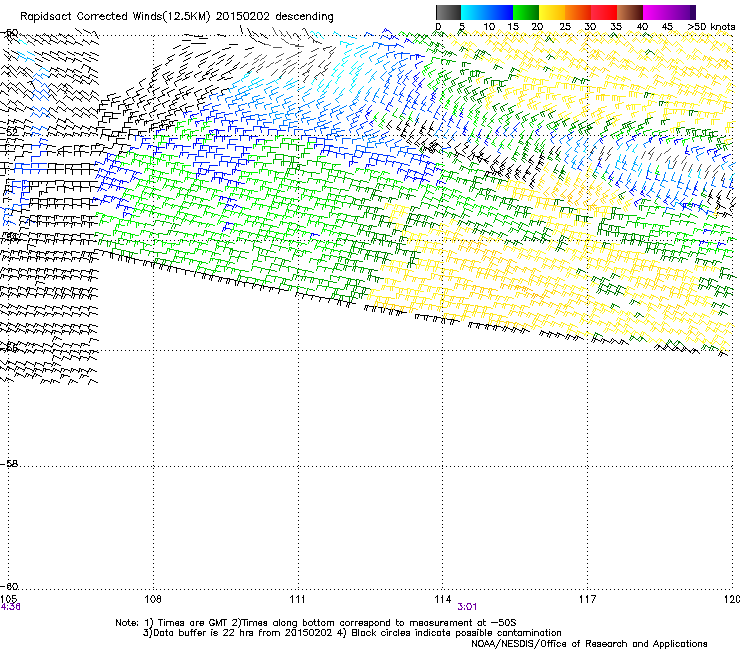Click the date text '20150202 descending' in the title
Image resolution: width=740 pixels, height=650 pixels.
pyautogui.click(x=274, y=17)
